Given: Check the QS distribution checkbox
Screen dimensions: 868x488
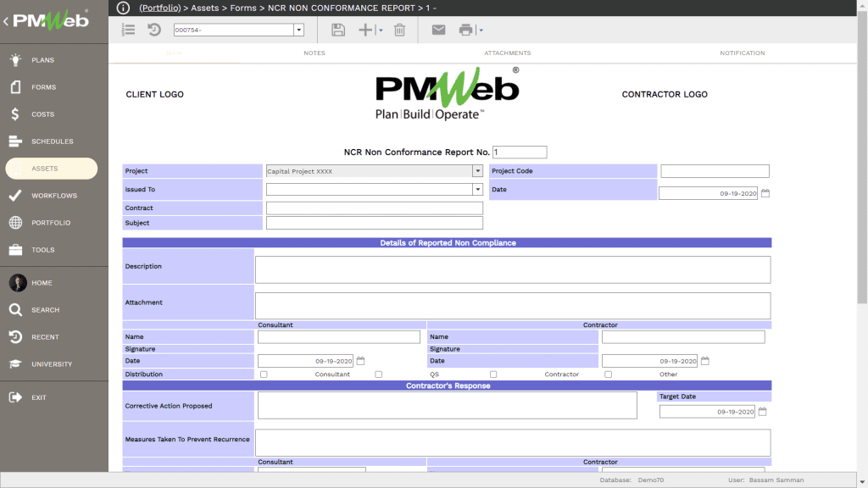Looking at the screenshot, I should point(379,374).
